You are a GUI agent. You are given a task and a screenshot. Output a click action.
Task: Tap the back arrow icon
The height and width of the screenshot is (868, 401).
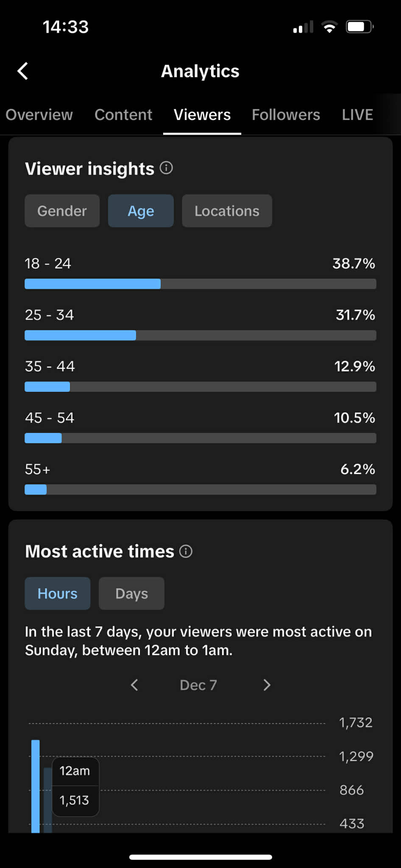point(23,71)
